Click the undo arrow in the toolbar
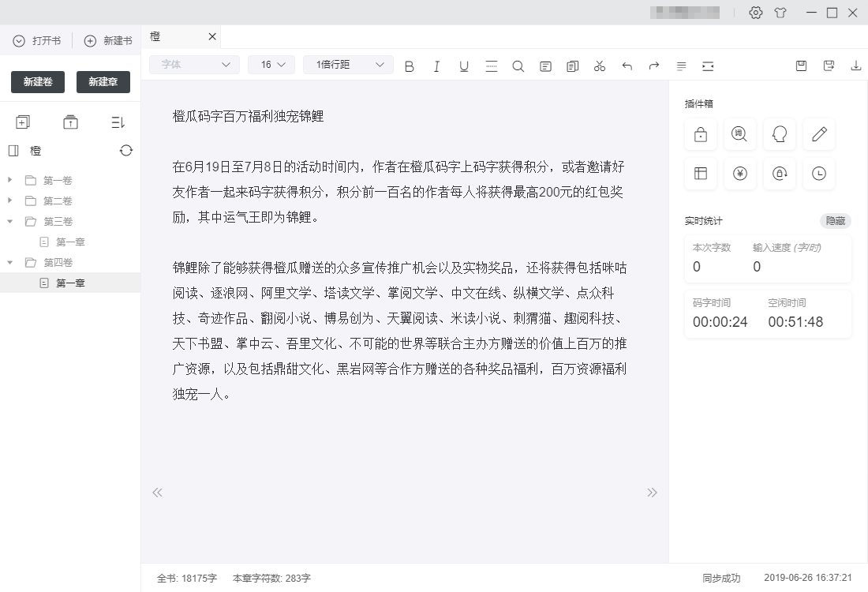This screenshot has width=868, height=592. [x=627, y=66]
